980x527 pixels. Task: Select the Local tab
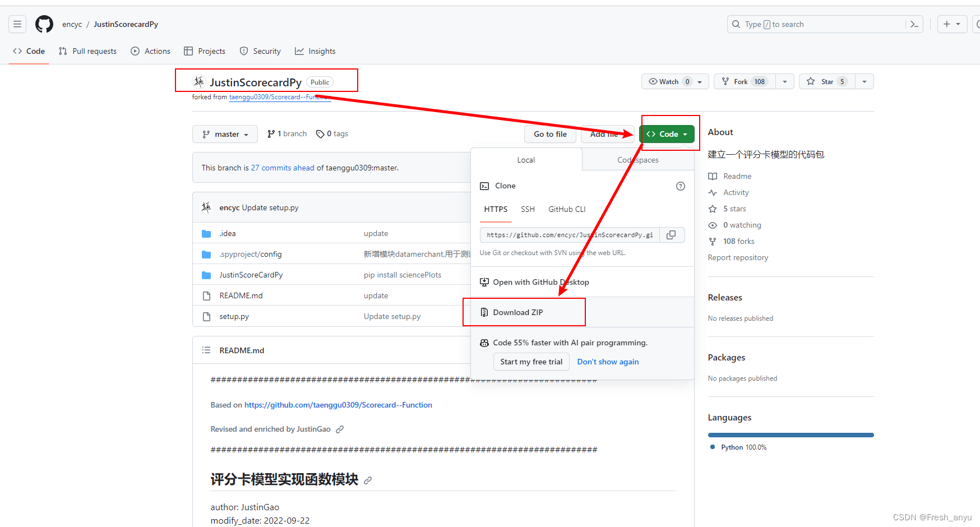(x=526, y=160)
